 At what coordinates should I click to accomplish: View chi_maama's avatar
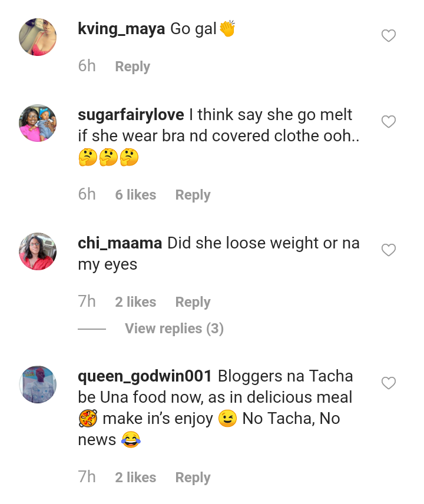coord(38,251)
